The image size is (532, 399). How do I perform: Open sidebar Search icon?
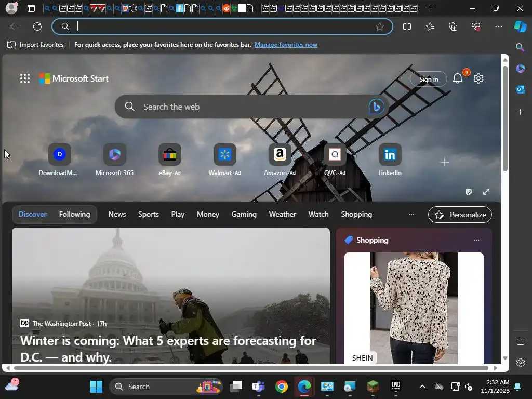(x=520, y=47)
